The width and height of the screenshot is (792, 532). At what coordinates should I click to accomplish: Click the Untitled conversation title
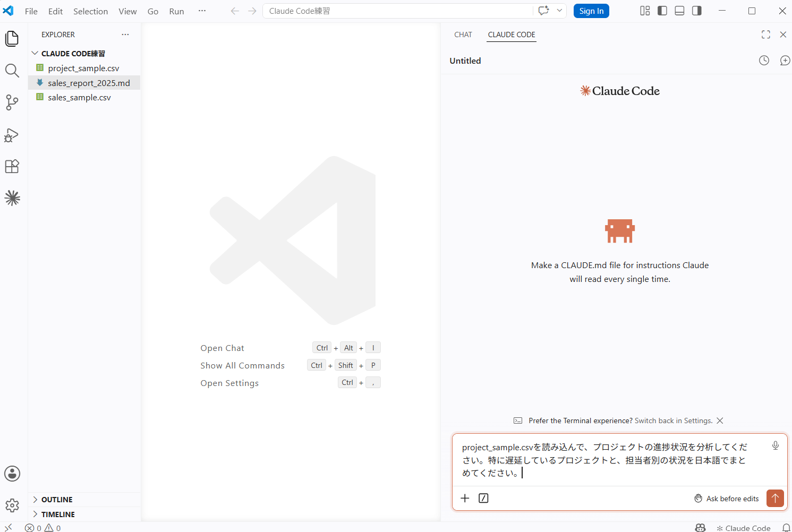(465, 61)
